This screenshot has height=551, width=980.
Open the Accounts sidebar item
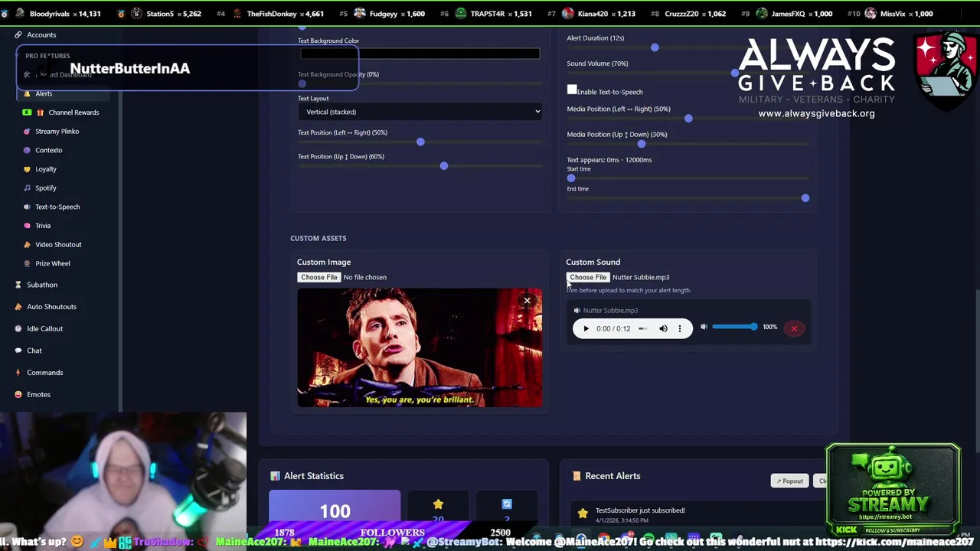pyautogui.click(x=41, y=34)
